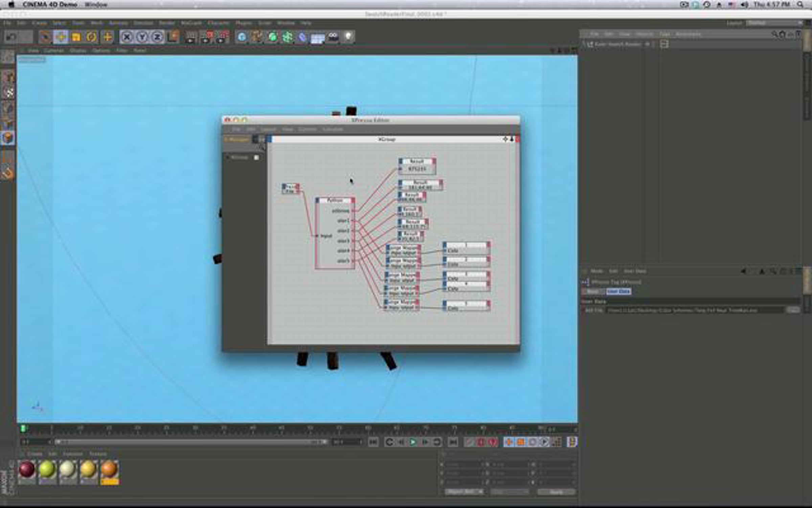Toggle the X axis lock
Image resolution: width=812 pixels, height=508 pixels.
[x=127, y=37]
